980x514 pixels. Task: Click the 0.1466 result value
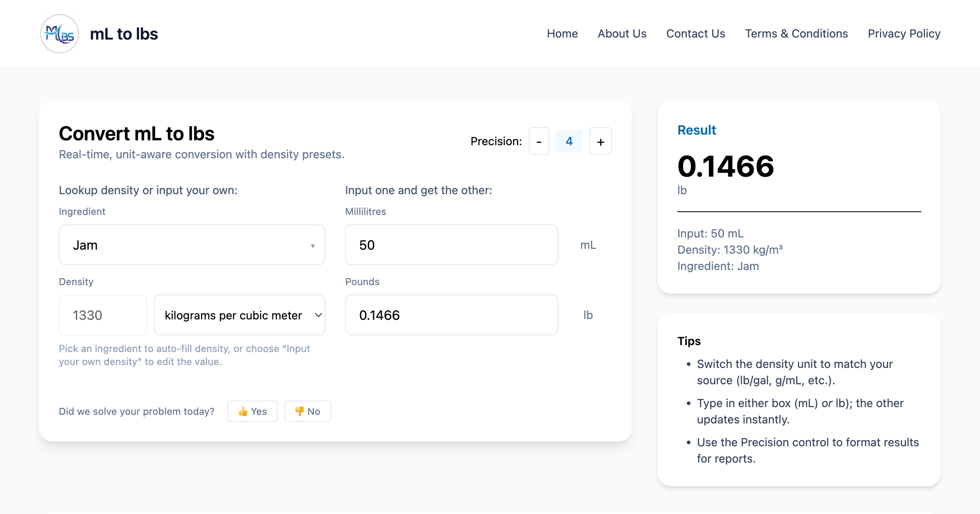(x=726, y=167)
